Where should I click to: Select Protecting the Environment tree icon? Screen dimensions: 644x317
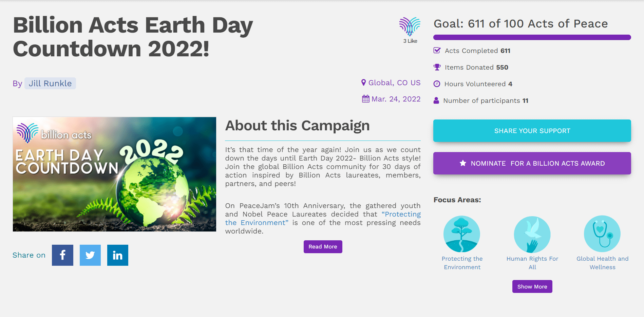point(462,234)
